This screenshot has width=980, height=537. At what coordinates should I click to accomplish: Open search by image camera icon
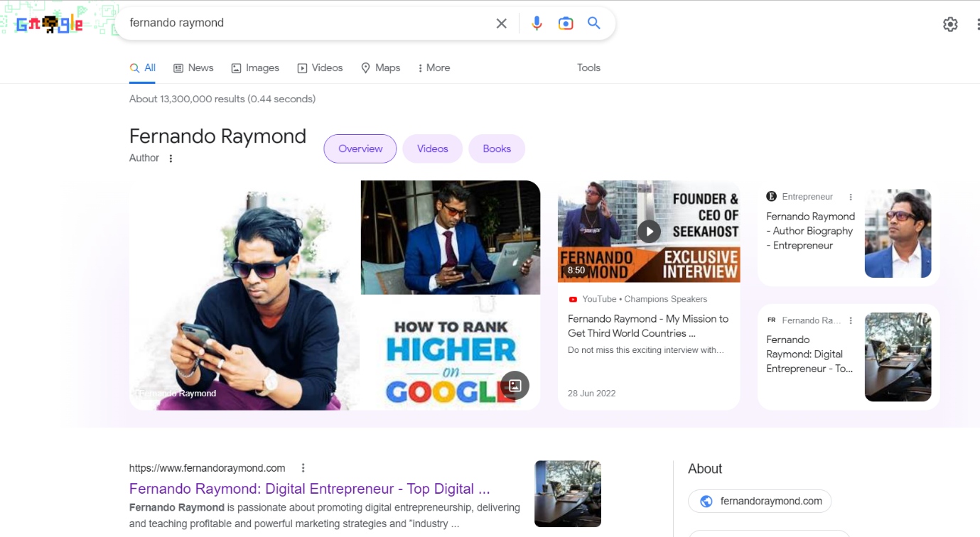(x=566, y=23)
